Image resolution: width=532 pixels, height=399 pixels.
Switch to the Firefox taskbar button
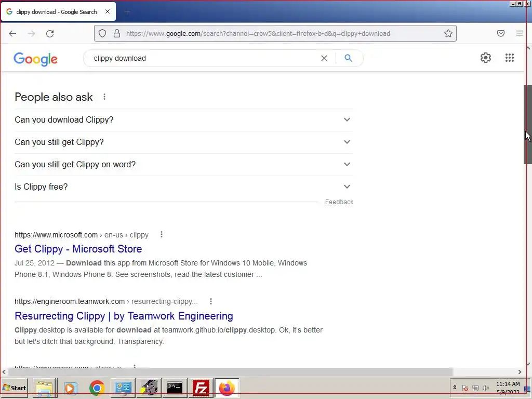point(227,388)
